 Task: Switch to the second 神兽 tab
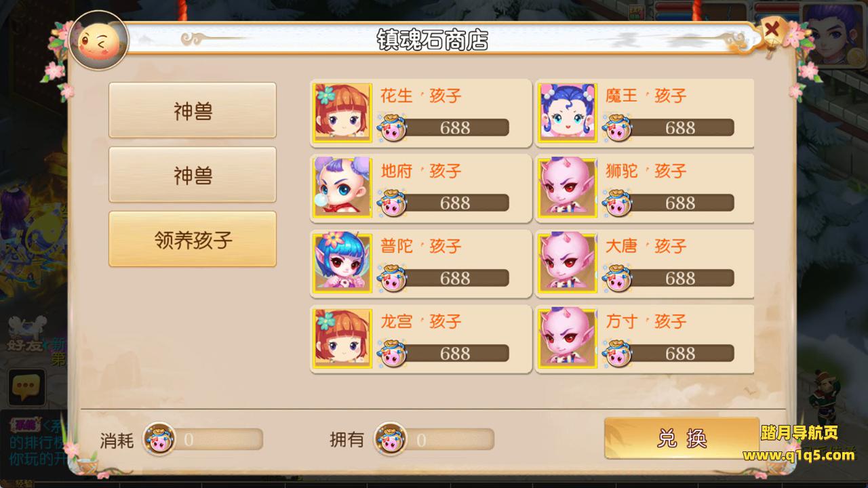[193, 175]
